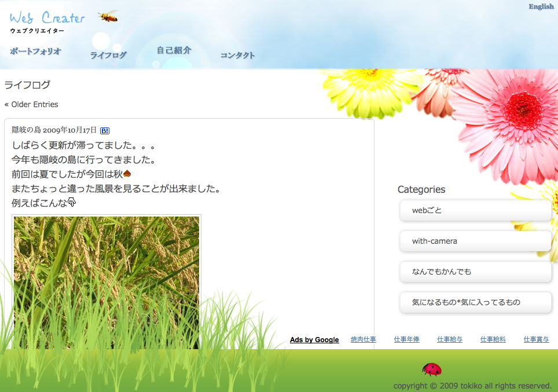Open the 焼肉仕事 ad link
Viewport: 558px width, 392px height.
(364, 339)
